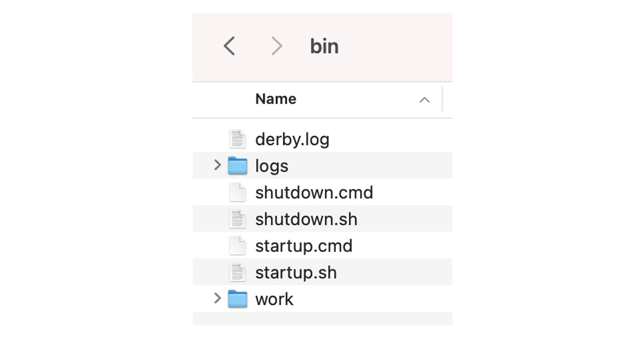Screen dimensions: 644x337
Task: Click the work folder icon
Action: 238,299
